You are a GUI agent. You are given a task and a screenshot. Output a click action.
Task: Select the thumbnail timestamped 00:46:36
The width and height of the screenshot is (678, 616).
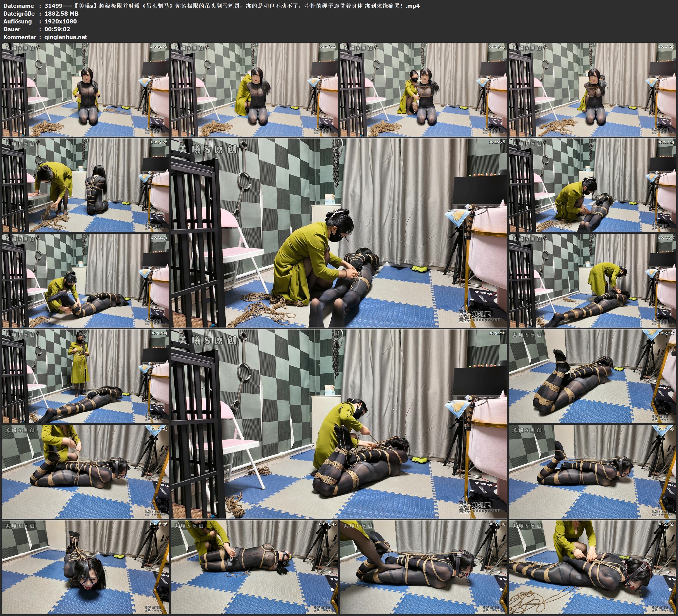85,567
